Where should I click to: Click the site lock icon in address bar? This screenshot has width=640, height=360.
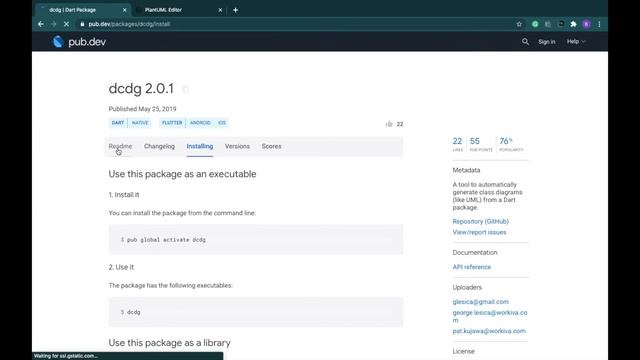point(82,24)
